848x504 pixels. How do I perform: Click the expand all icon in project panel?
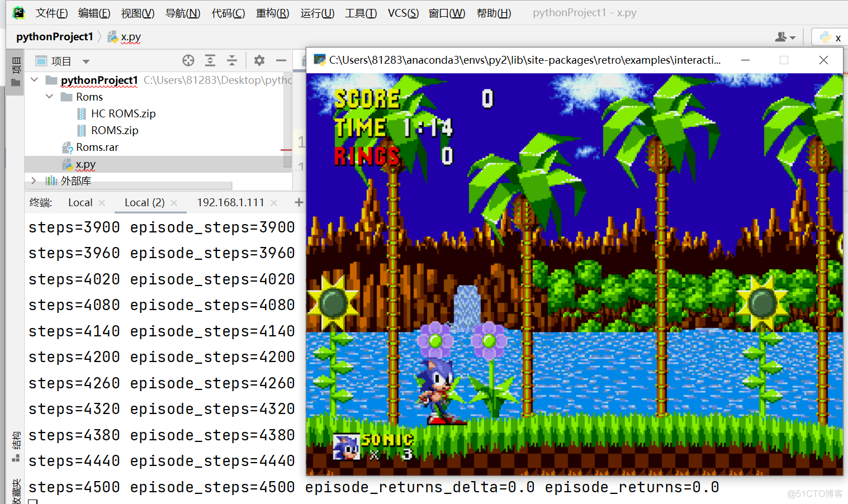click(210, 60)
